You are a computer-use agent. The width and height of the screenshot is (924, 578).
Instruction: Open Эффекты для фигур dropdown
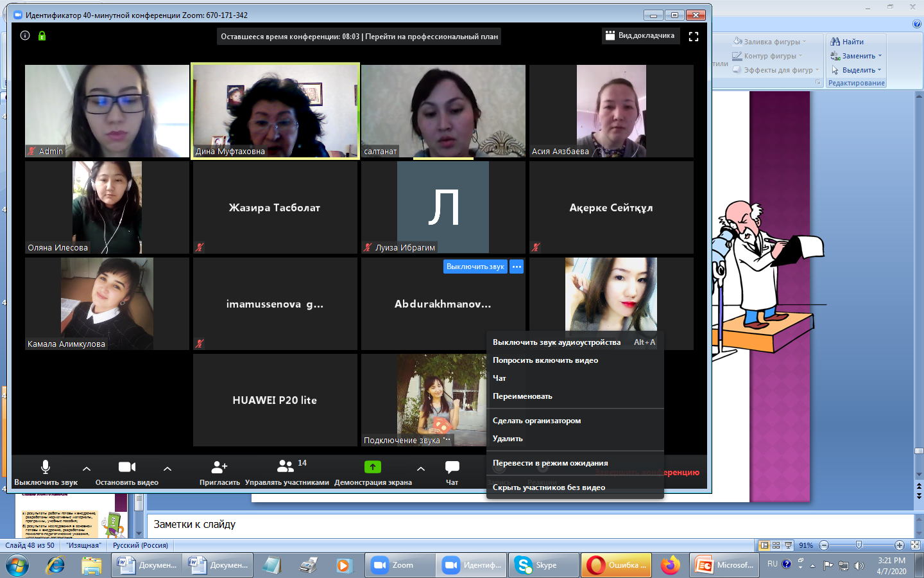pos(776,70)
